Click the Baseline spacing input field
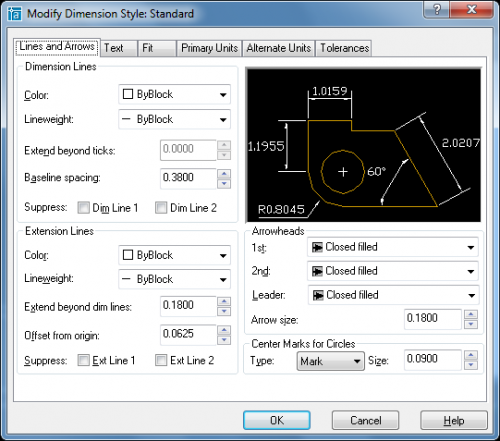This screenshot has height=441, width=500. 188,178
